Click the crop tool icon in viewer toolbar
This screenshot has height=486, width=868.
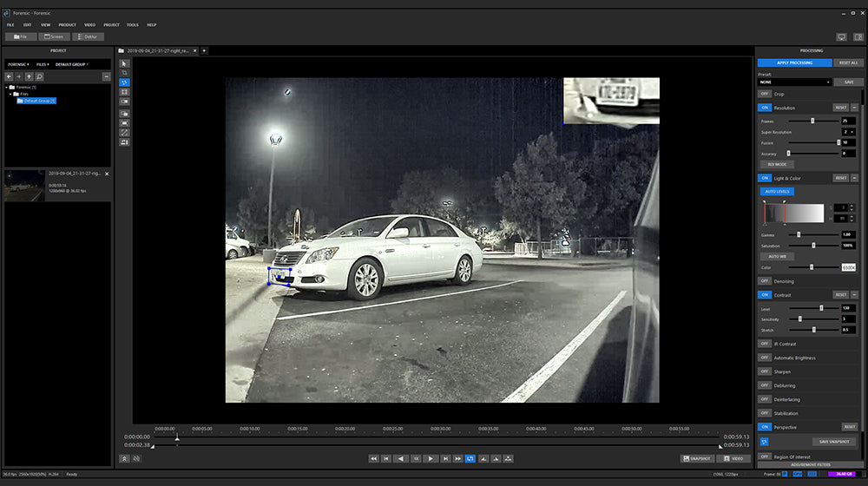[124, 73]
